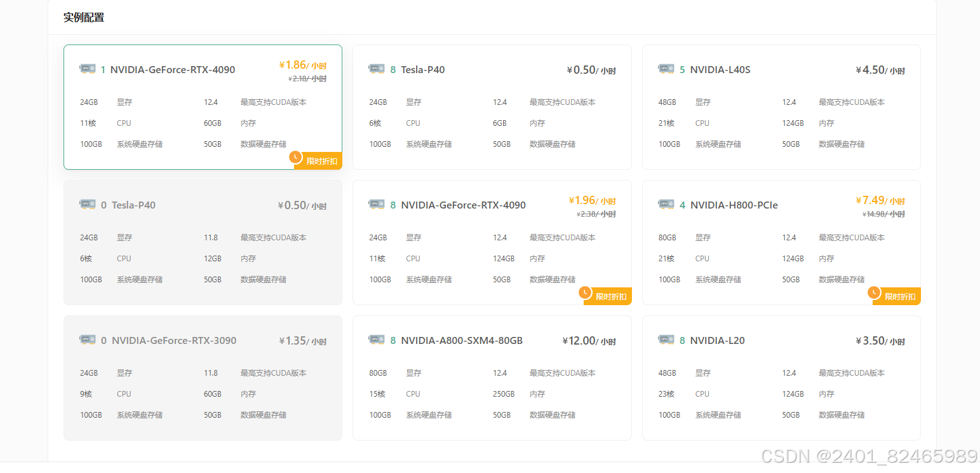Choose the 8 Tesla-P40 instance title
Screen dimensions: 980x473
click(x=417, y=70)
